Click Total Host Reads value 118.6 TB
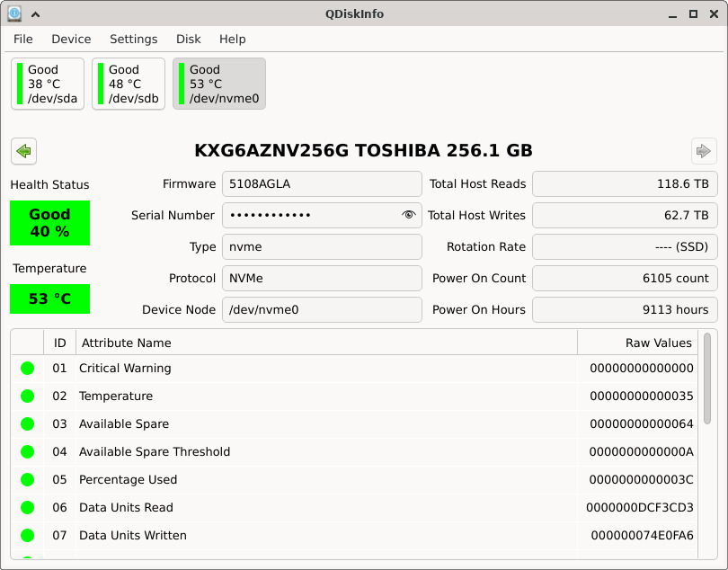Screen dimensions: 728x570 point(625,184)
